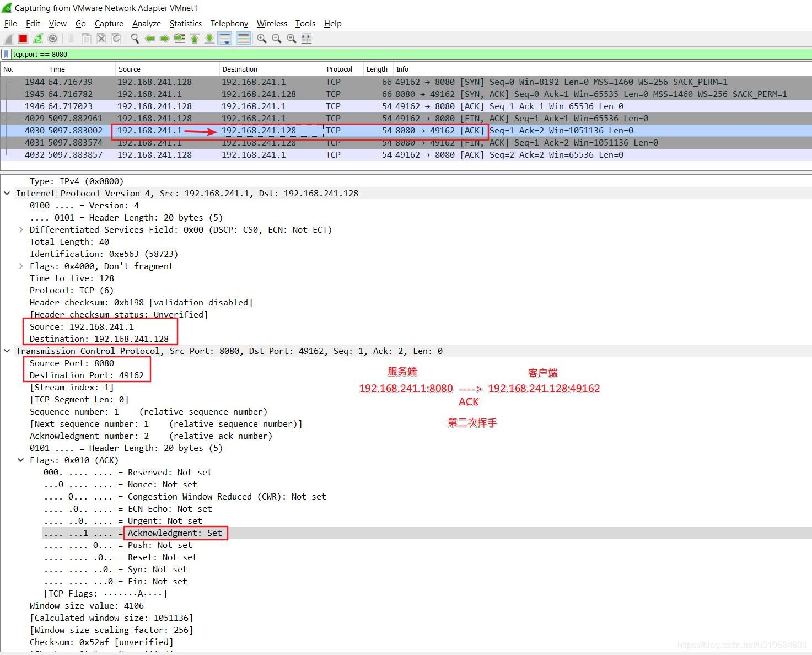This screenshot has width=812, height=655.
Task: Expand Differentiated Services Field node
Action: click(21, 230)
